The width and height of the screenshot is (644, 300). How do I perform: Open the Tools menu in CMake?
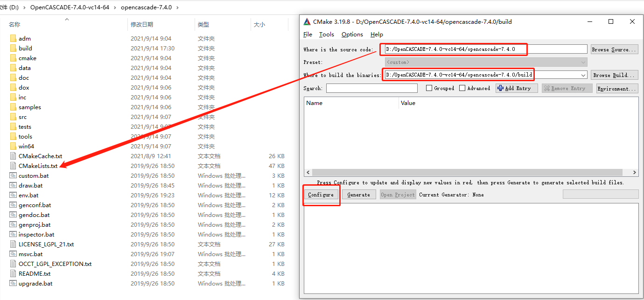[x=327, y=35]
